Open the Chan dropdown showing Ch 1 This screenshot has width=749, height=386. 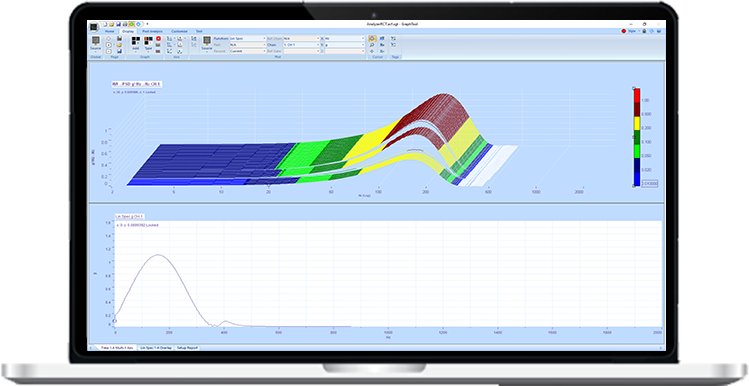pyautogui.click(x=301, y=45)
